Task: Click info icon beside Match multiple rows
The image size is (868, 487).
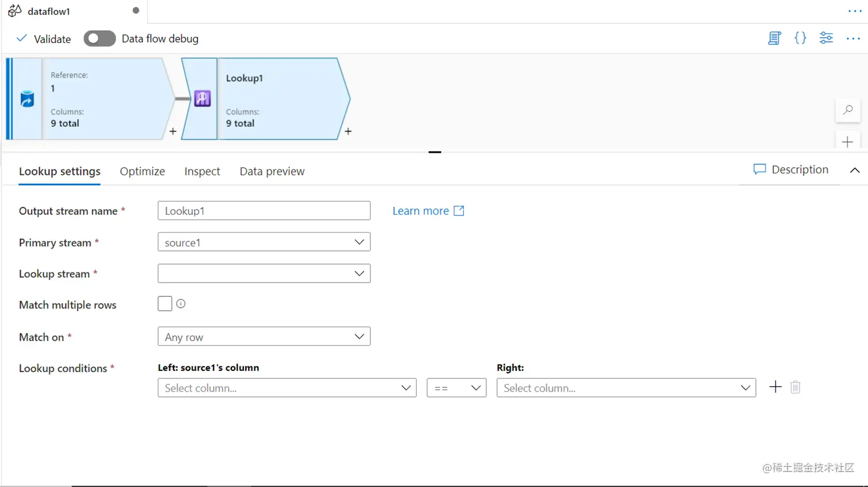Action: click(x=181, y=304)
